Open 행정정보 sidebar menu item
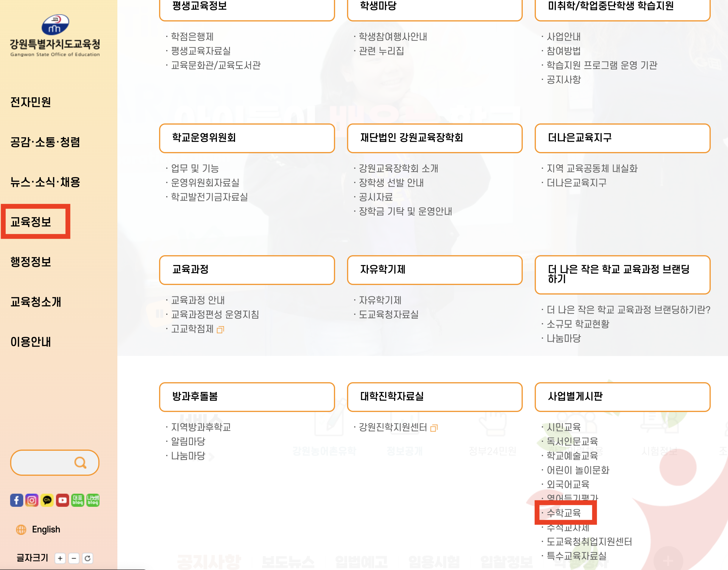728x570 pixels. (x=31, y=262)
